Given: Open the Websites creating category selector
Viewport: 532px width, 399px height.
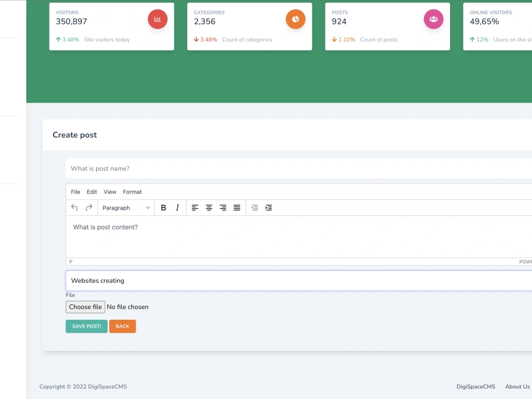Looking at the screenshot, I should pos(298,280).
